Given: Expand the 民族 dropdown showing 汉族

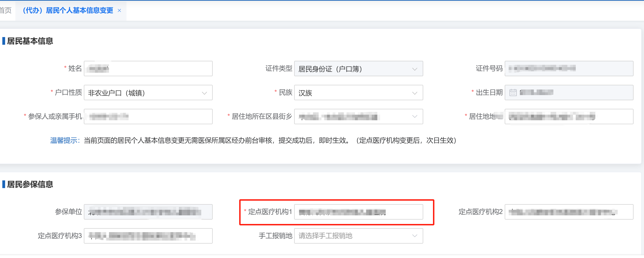Looking at the screenshot, I should click(358, 93).
